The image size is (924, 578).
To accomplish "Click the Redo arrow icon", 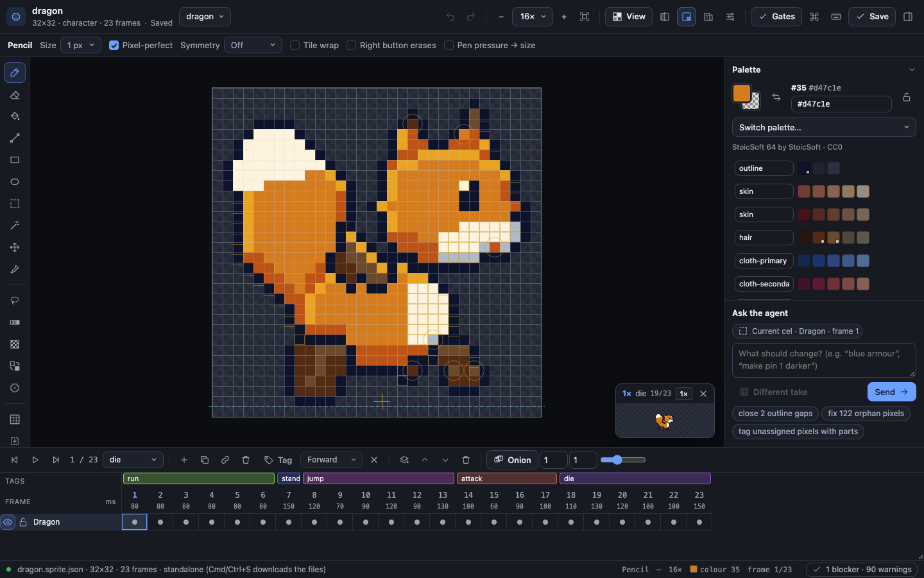I will [471, 17].
